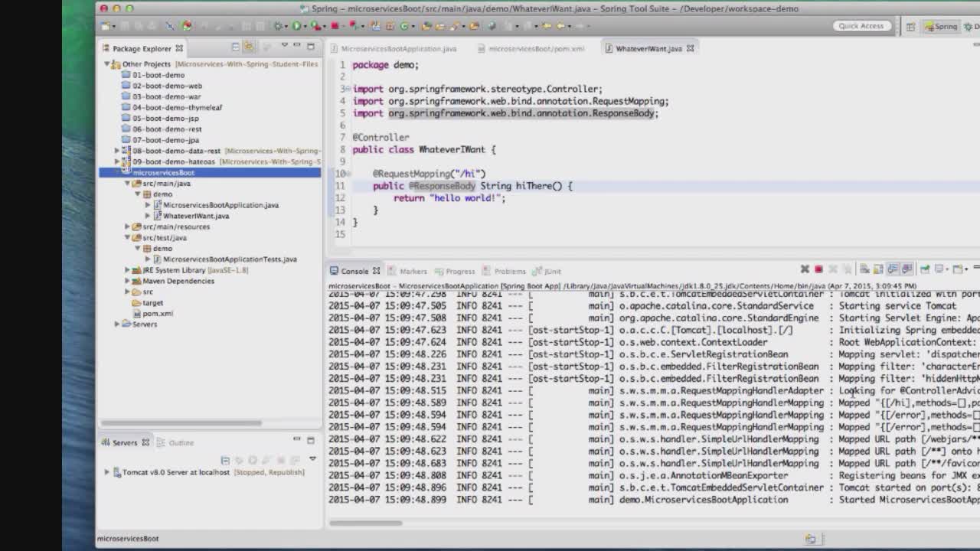
Task: Switch to the Outline tab
Action: [181, 442]
